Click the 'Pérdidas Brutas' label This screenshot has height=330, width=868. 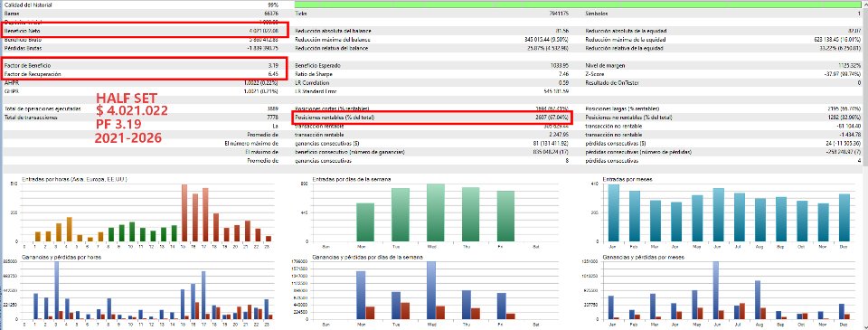click(x=22, y=49)
